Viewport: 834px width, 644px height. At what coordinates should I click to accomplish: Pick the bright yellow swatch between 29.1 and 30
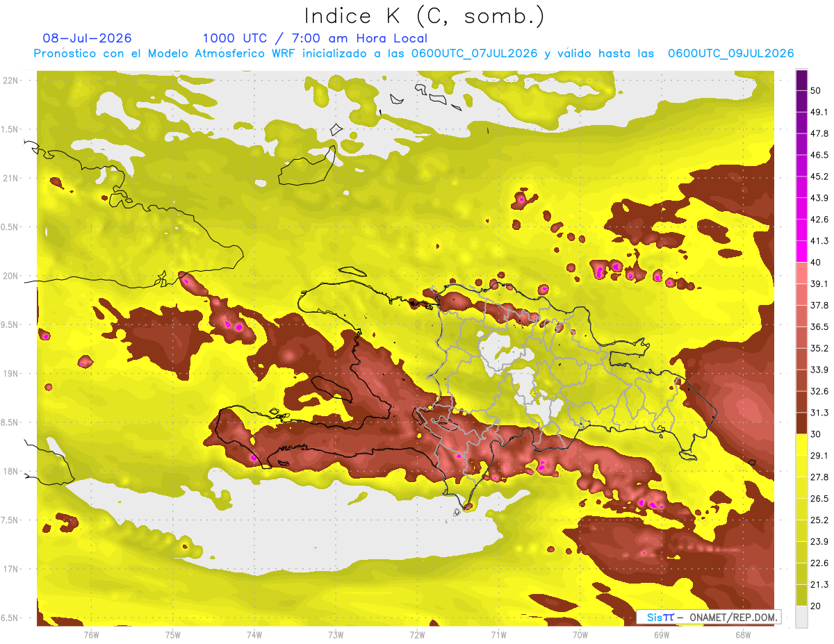click(802, 445)
